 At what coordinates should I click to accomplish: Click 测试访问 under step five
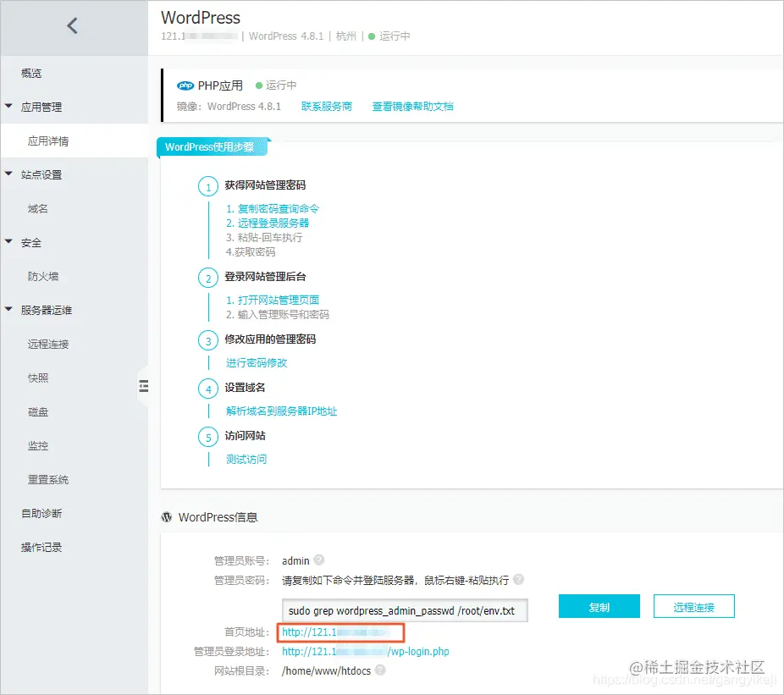click(x=246, y=460)
